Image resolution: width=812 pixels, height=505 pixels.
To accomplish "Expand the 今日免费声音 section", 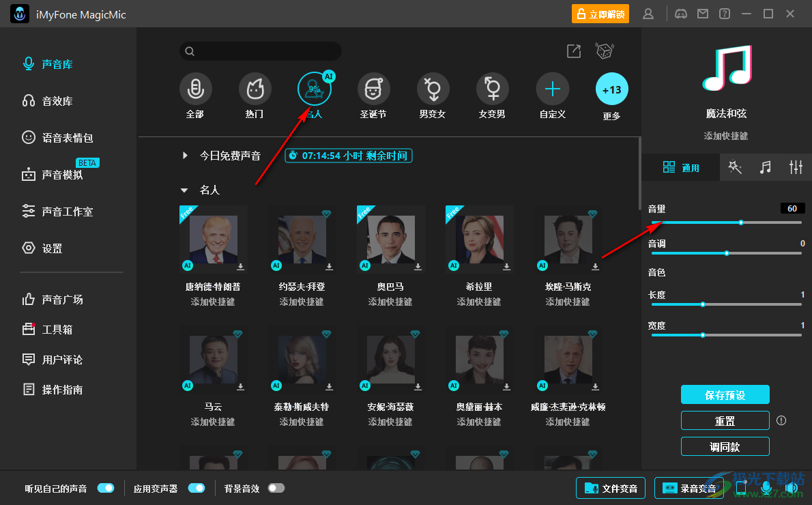I will tap(185, 156).
